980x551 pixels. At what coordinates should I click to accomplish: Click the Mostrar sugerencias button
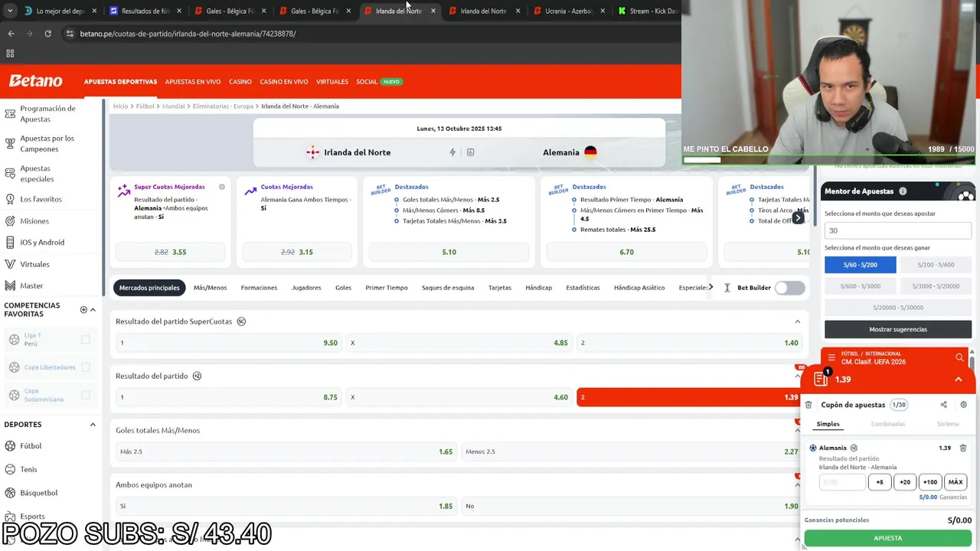click(898, 329)
